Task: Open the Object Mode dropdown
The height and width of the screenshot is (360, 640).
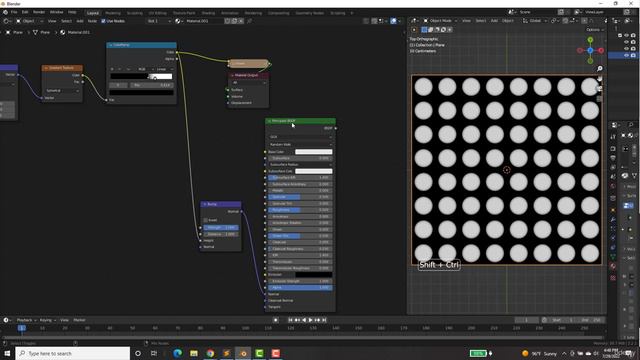Action: pyautogui.click(x=440, y=21)
